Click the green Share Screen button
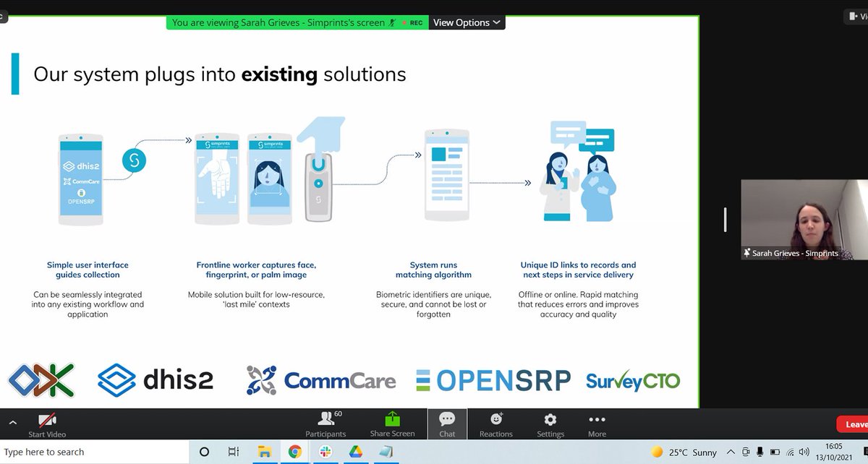The height and width of the screenshot is (464, 868). click(392, 425)
